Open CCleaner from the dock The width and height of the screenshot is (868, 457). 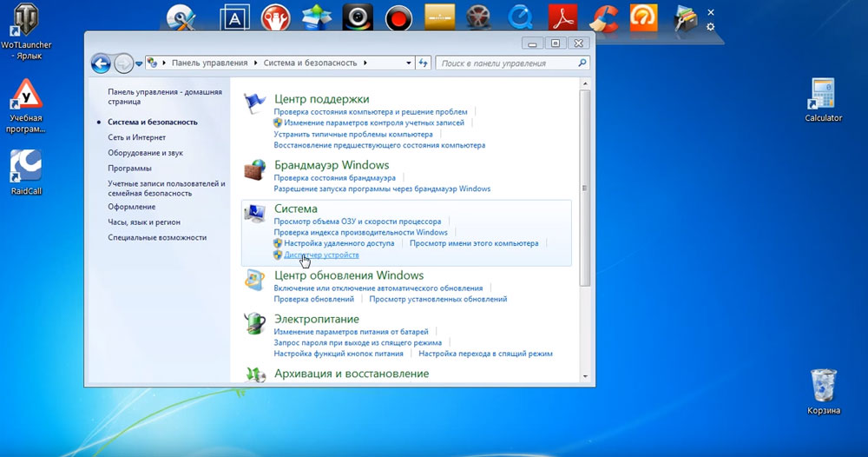(603, 17)
